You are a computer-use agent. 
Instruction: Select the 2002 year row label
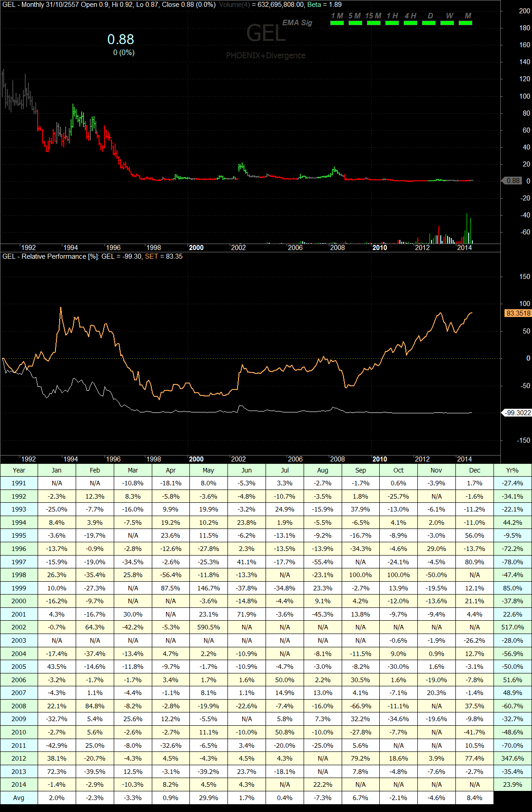pyautogui.click(x=19, y=627)
